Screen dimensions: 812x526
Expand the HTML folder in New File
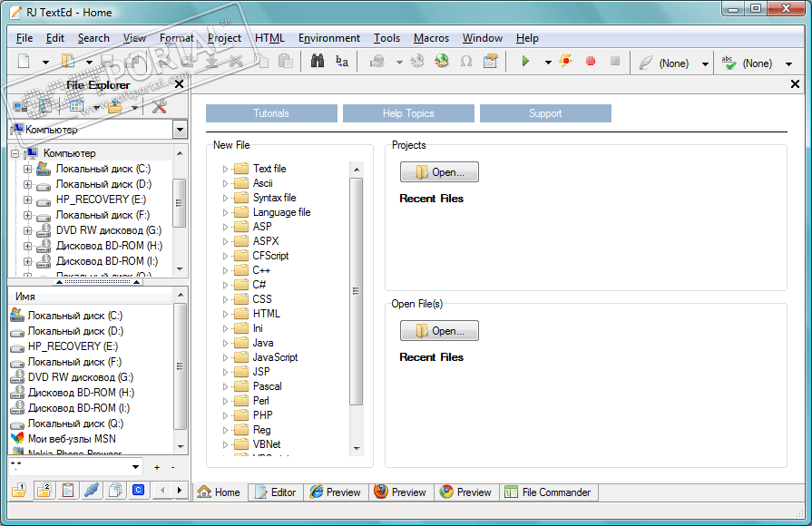pos(225,314)
